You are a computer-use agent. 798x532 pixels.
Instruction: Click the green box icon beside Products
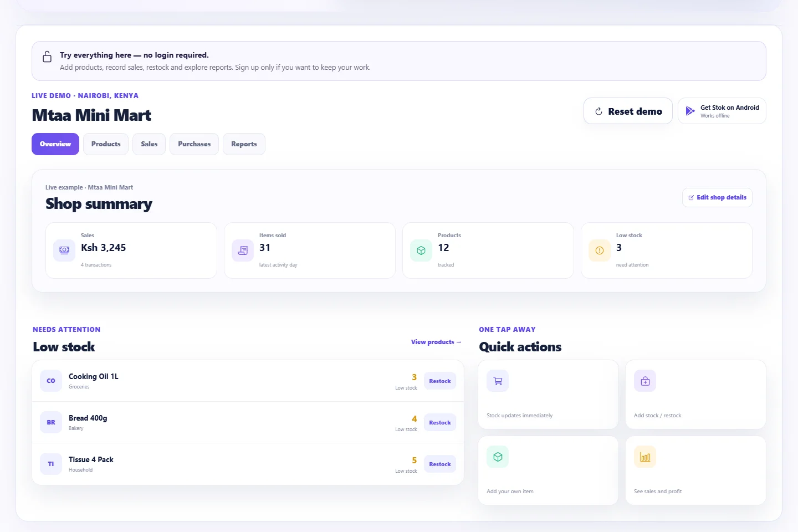(x=421, y=250)
